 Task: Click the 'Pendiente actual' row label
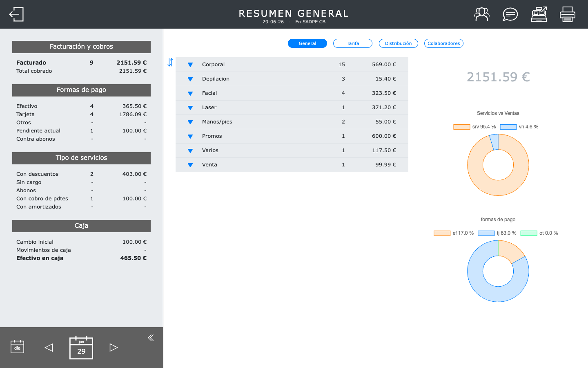coord(38,130)
